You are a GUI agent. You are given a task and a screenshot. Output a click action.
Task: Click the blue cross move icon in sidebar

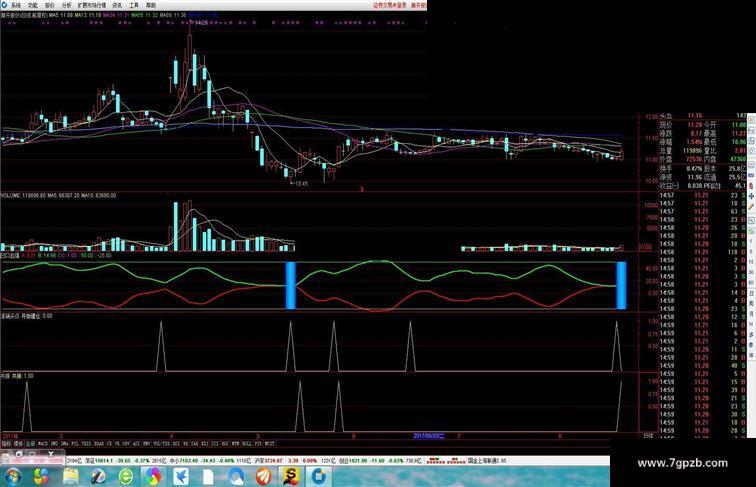point(752,196)
